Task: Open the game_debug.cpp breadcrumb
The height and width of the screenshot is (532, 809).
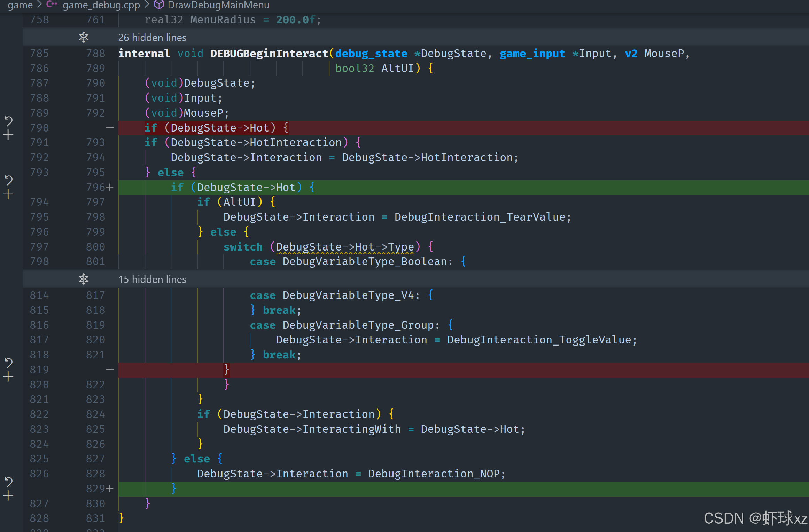Action: pyautogui.click(x=101, y=5)
